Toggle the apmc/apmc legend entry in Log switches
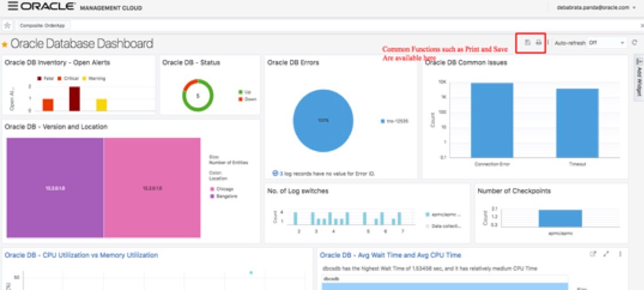This screenshot has width=644, height=290. point(443,215)
